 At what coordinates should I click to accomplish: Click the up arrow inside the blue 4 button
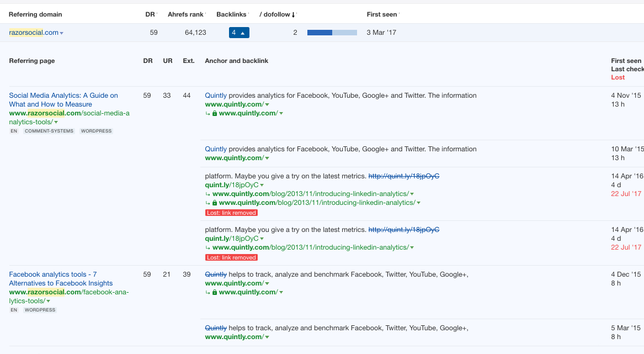[x=243, y=33]
